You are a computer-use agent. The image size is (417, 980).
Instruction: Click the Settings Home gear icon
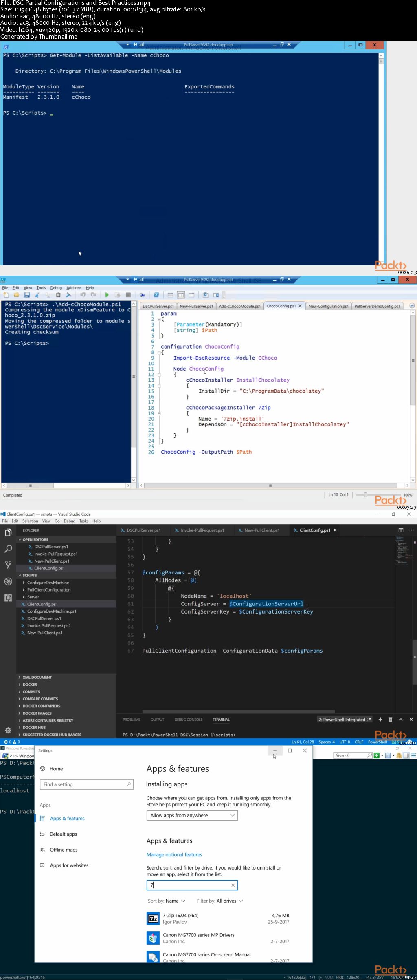[x=42, y=769]
